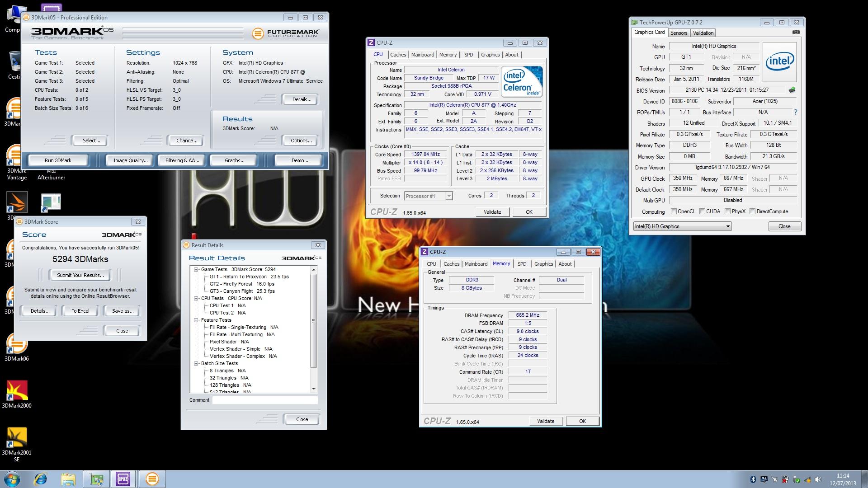868x488 pixels.
Task: Switch to Mainboard tab in upper CPU-Z
Action: click(x=423, y=55)
